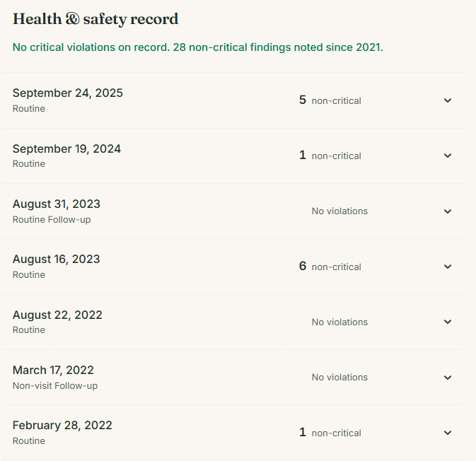Viewport: 476px width, 461px height.
Task: Click "No violations" on March 17, 2022 row
Action: 339,378
